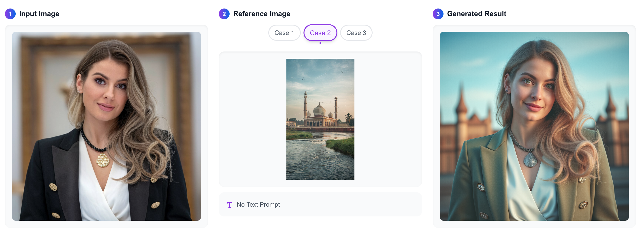Click the T icon next to No Text Prompt
The image size is (644, 231).
click(x=230, y=205)
